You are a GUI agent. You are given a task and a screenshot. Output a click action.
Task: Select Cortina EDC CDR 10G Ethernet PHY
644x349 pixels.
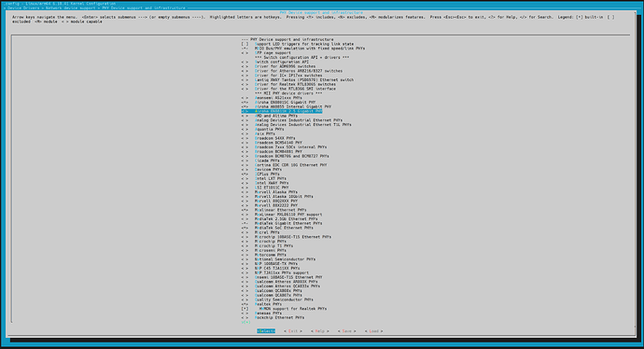tap(285, 165)
